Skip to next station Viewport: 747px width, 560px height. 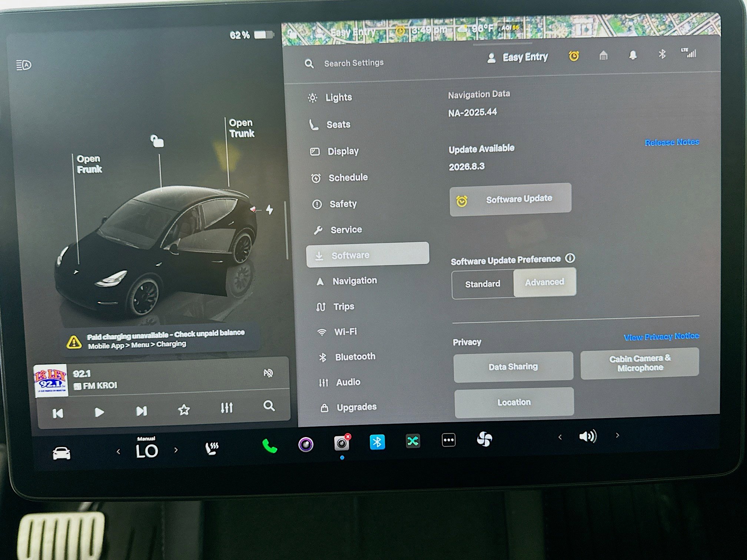[142, 411]
